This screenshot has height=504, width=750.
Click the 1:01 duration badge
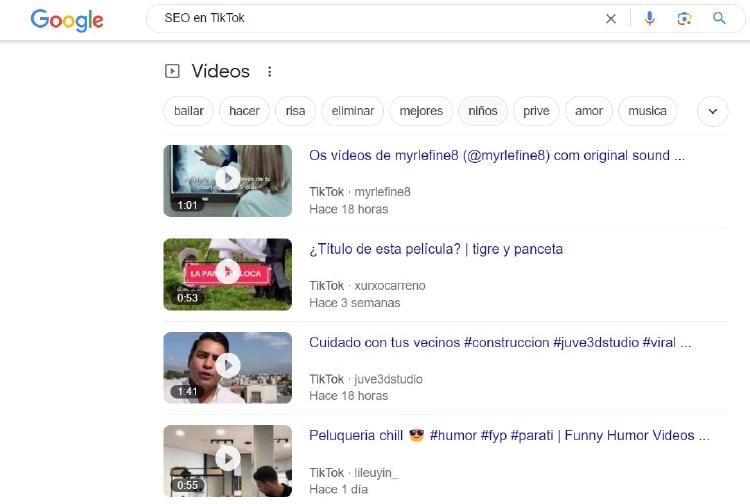pyautogui.click(x=187, y=205)
